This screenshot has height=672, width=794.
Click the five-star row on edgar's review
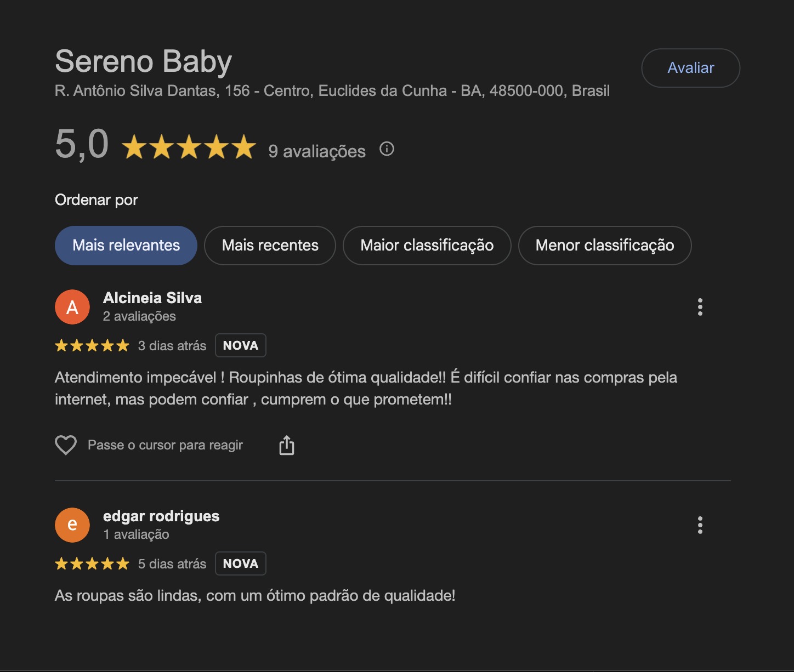pos(92,563)
